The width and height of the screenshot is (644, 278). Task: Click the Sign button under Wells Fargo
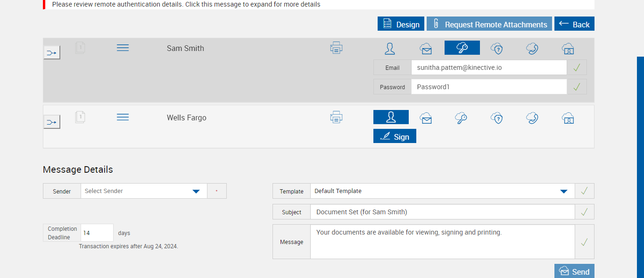point(395,136)
